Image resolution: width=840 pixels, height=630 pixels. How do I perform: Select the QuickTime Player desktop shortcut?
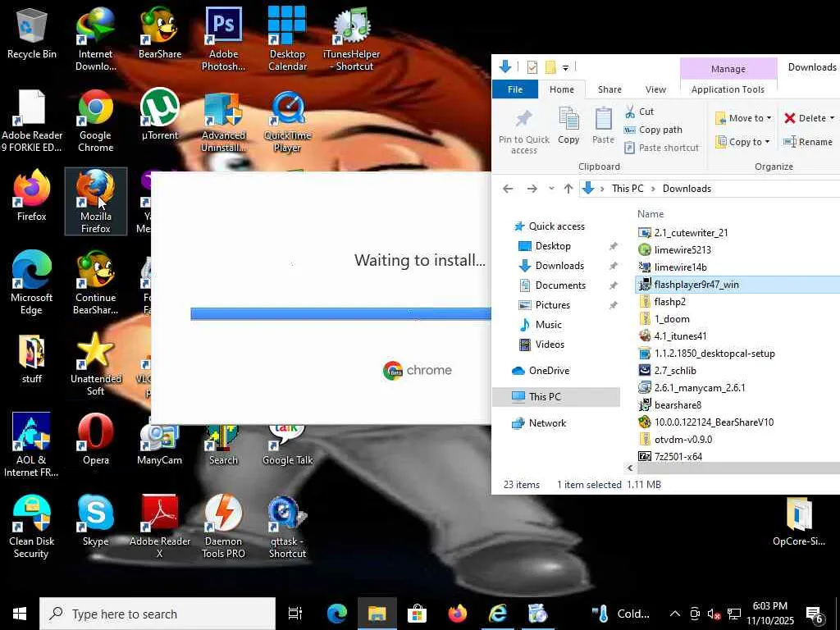point(287,121)
